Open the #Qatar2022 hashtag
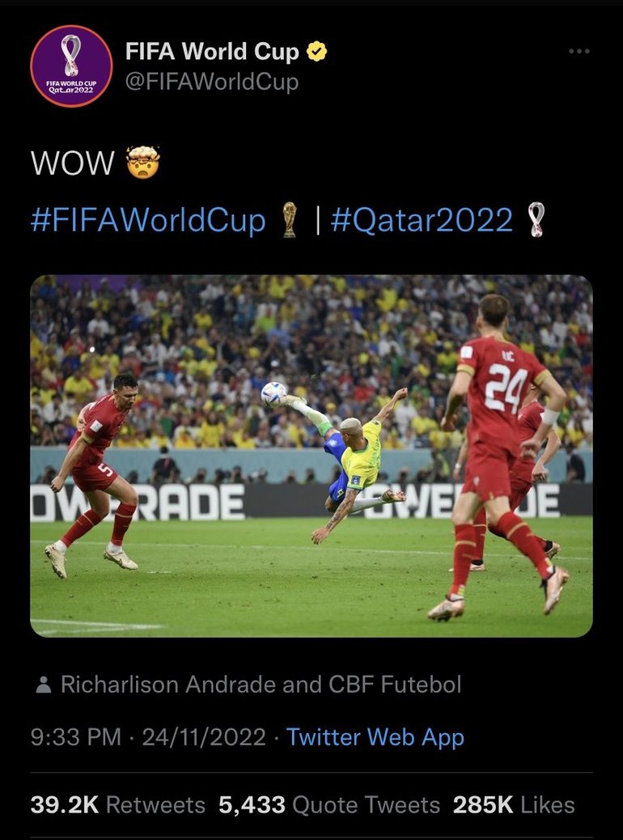The height and width of the screenshot is (840, 623). tap(422, 220)
